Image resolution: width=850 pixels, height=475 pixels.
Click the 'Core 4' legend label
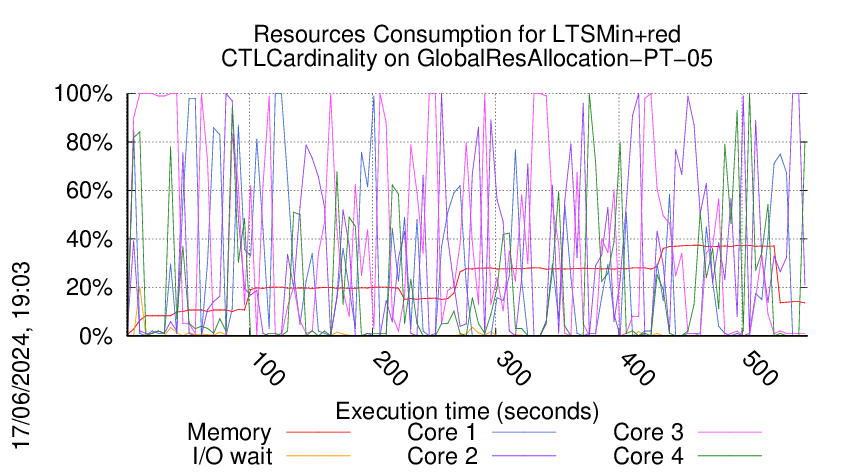pos(648,456)
